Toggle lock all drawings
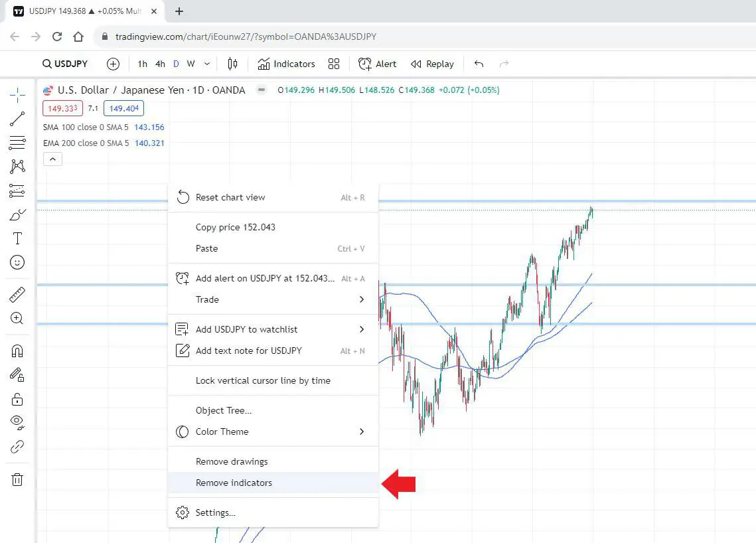Screen dimensions: 756x543 tap(18, 399)
